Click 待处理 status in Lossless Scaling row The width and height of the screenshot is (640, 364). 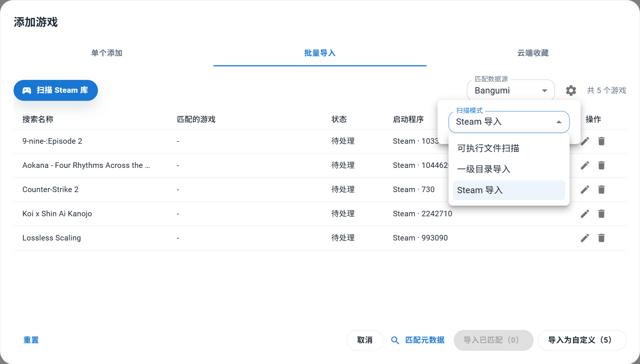pyautogui.click(x=343, y=238)
